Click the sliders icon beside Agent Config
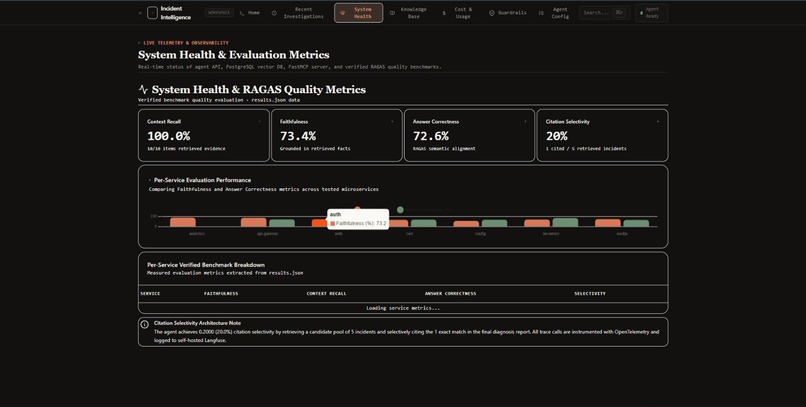Image resolution: width=806 pixels, height=407 pixels. coord(541,13)
